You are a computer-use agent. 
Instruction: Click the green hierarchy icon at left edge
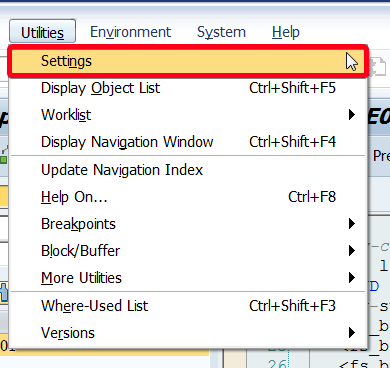pyautogui.click(x=3, y=155)
